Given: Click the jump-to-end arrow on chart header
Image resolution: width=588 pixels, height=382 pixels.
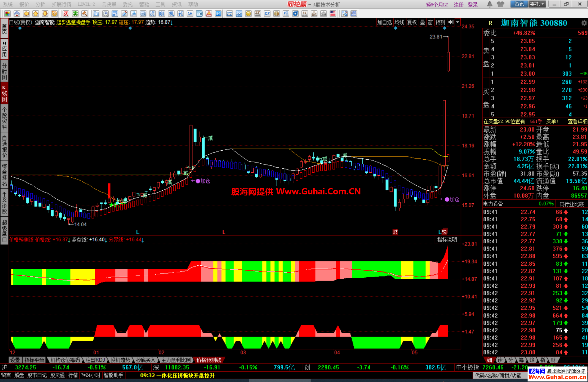Looking at the screenshot, I should point(451,22).
